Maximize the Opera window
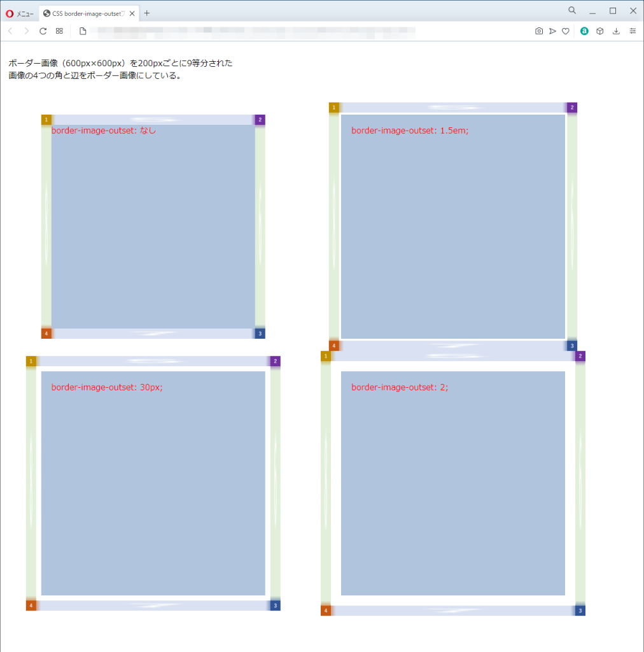 (x=613, y=11)
